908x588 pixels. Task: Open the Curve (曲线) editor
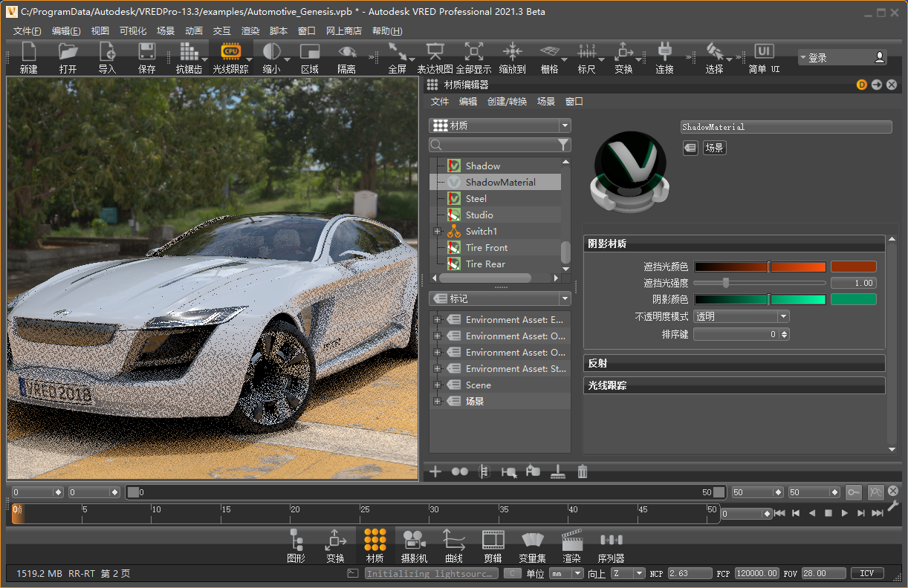453,546
